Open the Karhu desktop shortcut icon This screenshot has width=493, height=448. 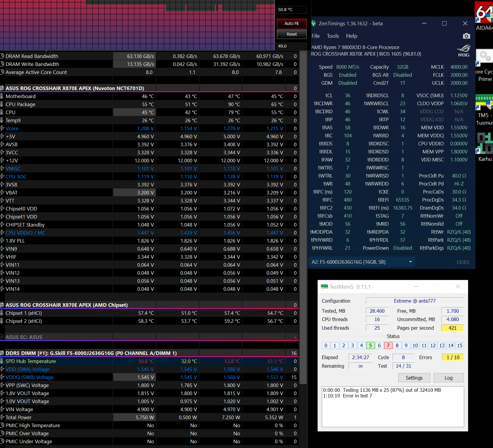[485, 143]
